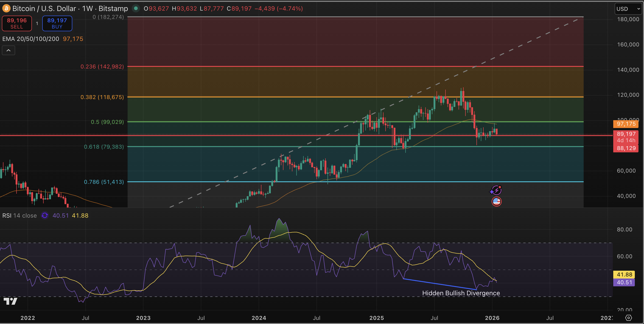Click the green market status dot
The height and width of the screenshot is (324, 644).
136,9
